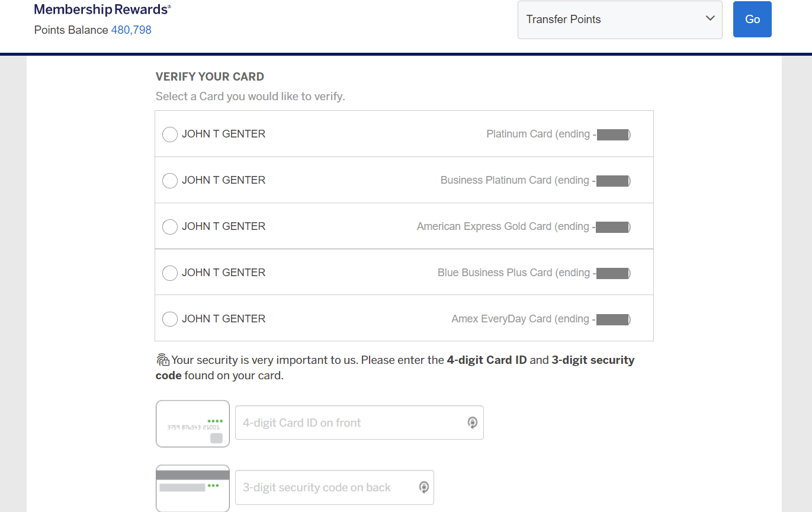
Task: Click the Points Balance 480,798 link
Action: point(131,30)
